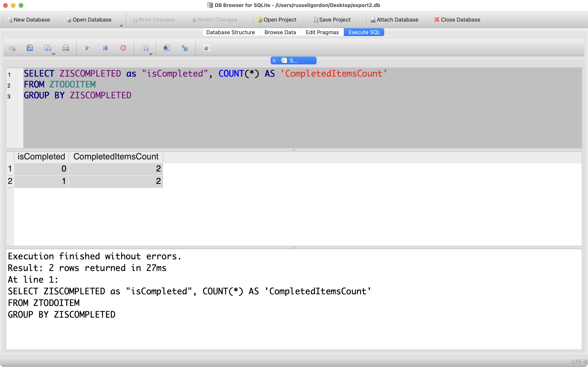Open find text binoculars icon
Image resolution: width=588 pixels, height=367 pixels.
pos(167,48)
